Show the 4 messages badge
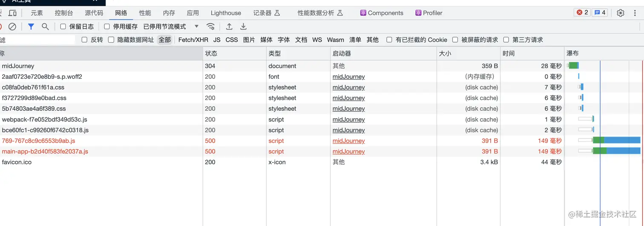The height and width of the screenshot is (226, 644). (x=600, y=12)
